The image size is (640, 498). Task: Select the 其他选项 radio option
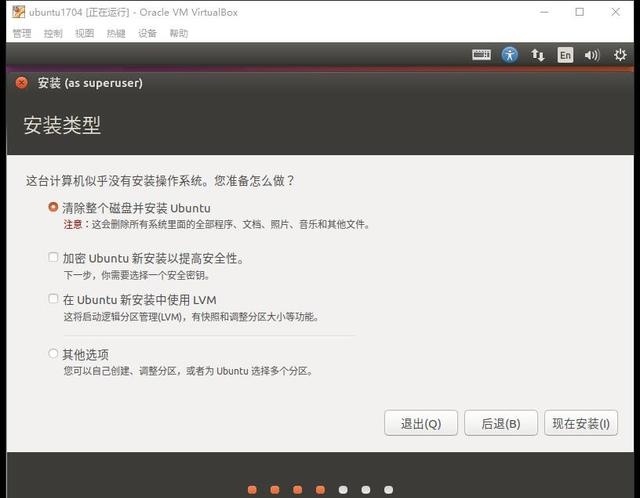(x=53, y=354)
